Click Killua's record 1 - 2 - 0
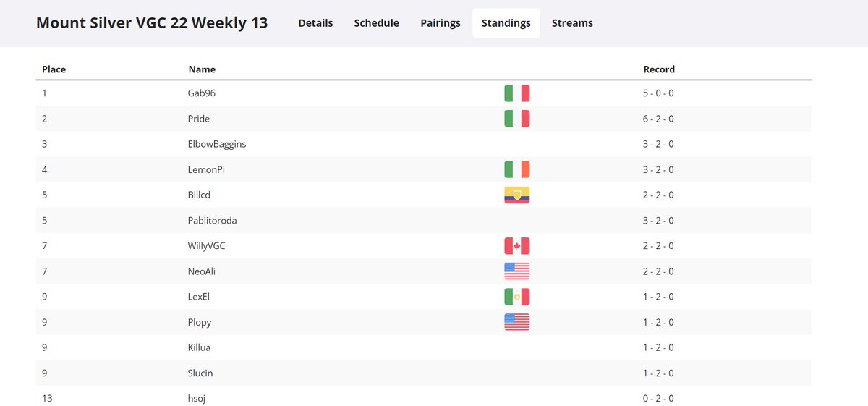The height and width of the screenshot is (406, 868). 658,347
